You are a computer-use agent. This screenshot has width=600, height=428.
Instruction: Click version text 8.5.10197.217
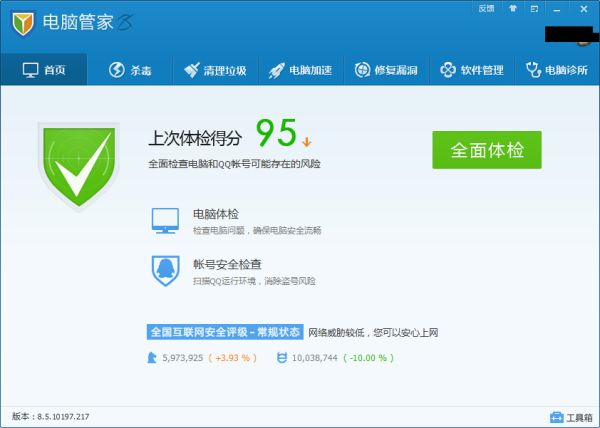63,417
